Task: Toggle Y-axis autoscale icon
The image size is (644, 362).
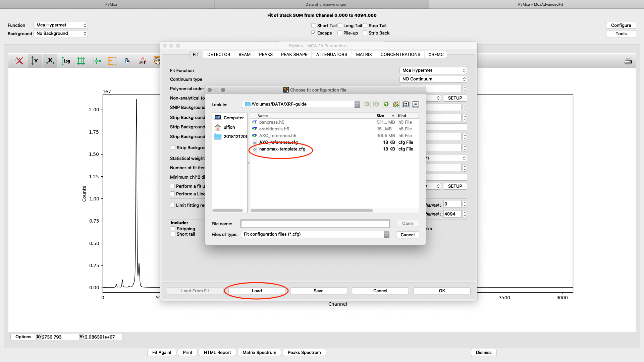Action: [35, 61]
